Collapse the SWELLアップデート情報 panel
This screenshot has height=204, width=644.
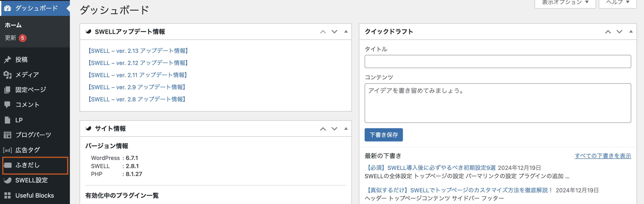point(346,32)
